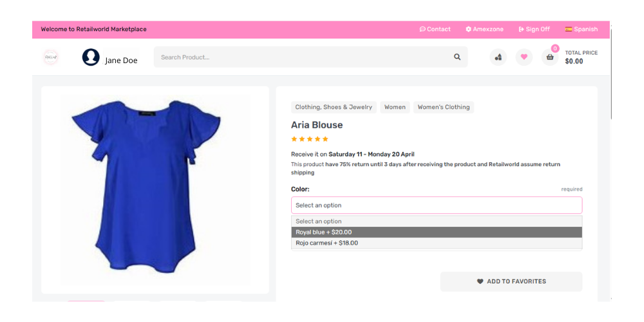Pick the 'Select an option' placeholder entry
This screenshot has height=322, width=644.
click(x=437, y=221)
